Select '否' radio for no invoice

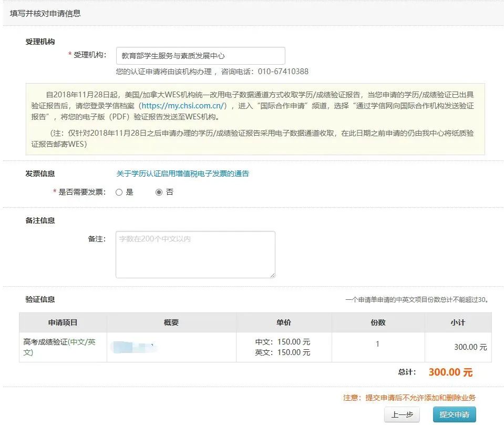click(159, 193)
